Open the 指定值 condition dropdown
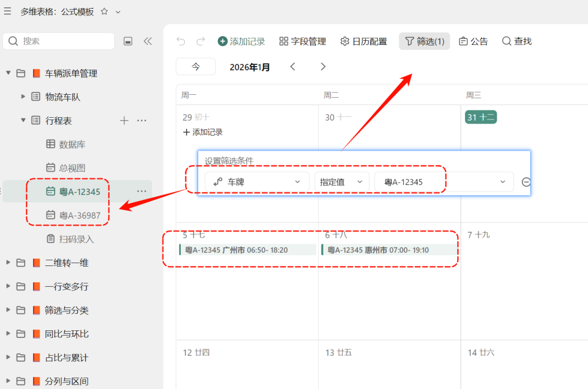The image size is (588, 389). tap(342, 182)
